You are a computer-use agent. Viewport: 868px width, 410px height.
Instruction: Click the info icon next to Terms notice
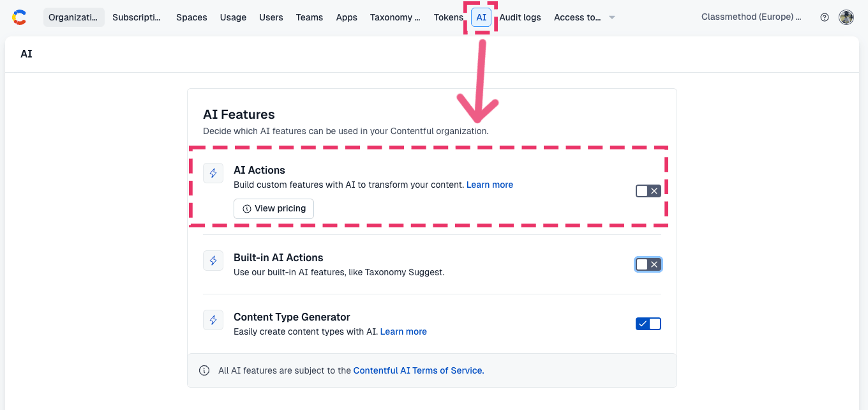click(x=204, y=370)
